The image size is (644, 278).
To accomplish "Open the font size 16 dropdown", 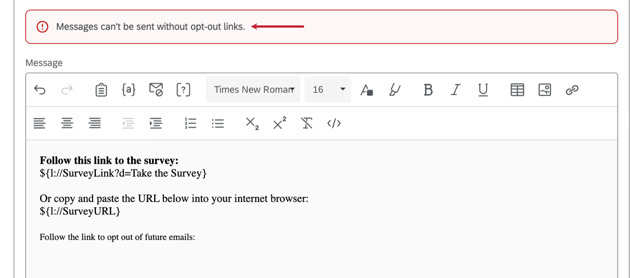I will [328, 90].
